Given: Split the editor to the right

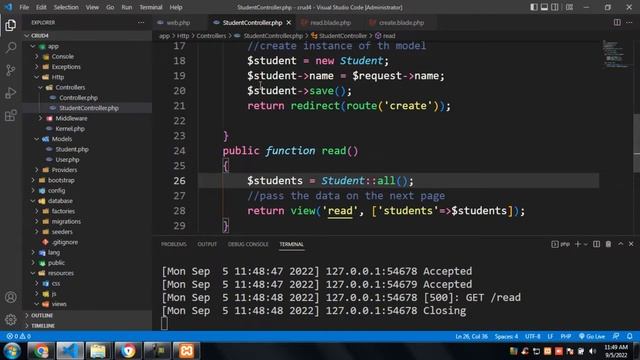Looking at the screenshot, I should tap(617, 22).
